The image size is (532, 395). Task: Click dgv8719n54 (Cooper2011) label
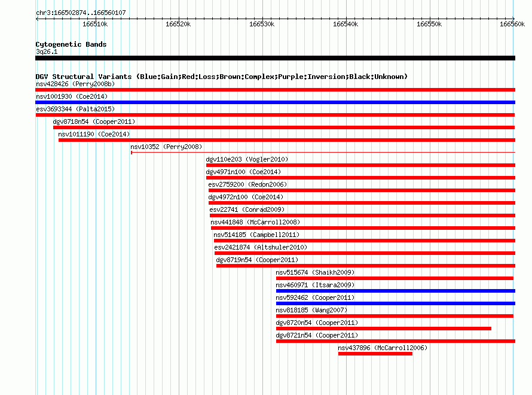point(257,260)
